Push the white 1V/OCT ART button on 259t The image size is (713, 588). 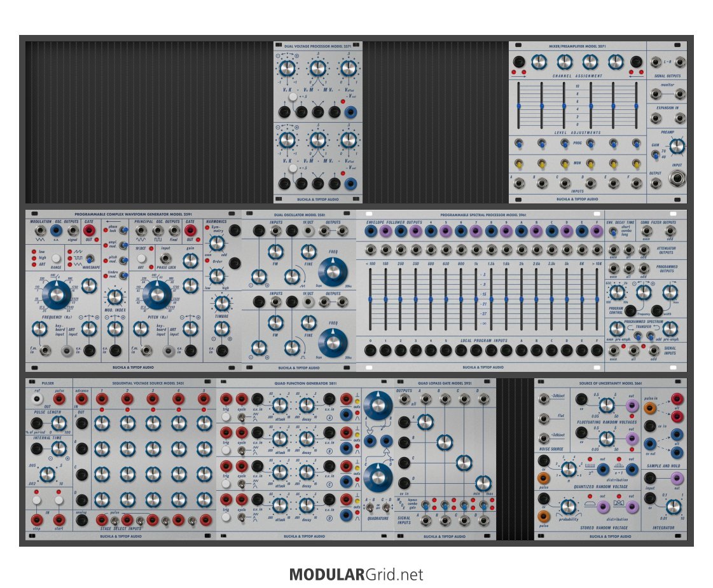142,259
